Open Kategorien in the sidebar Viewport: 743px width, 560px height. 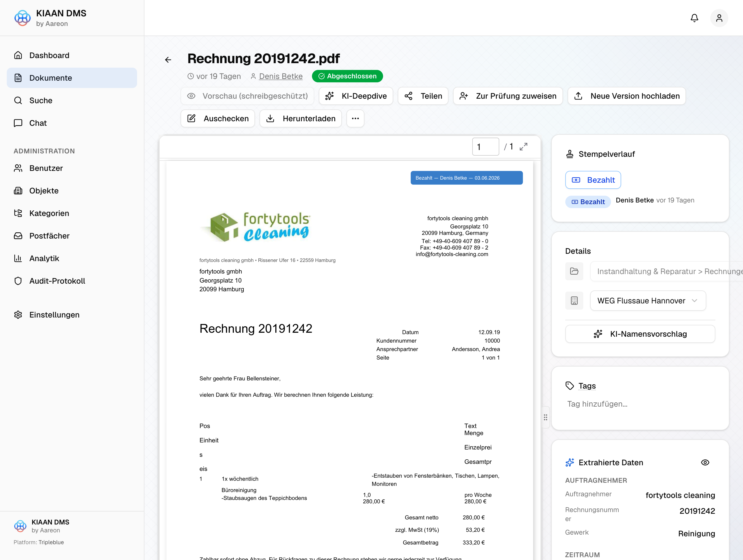coord(72,213)
